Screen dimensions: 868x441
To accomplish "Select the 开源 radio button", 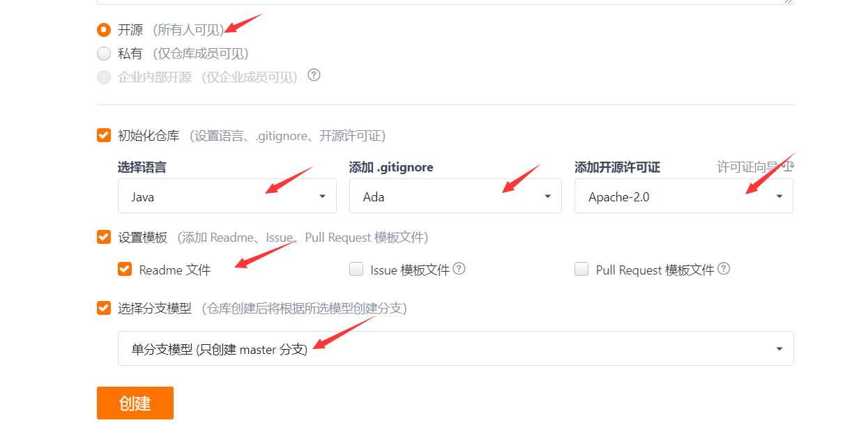I will pyautogui.click(x=104, y=30).
